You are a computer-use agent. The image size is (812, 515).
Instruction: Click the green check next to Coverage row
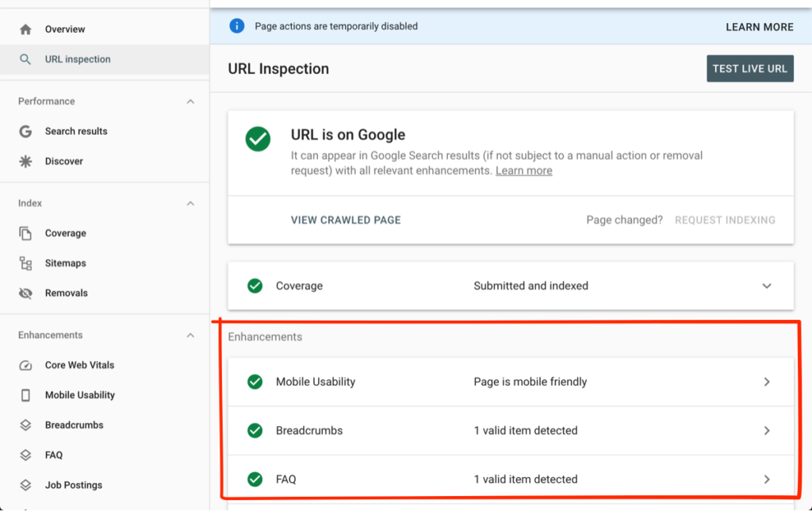pyautogui.click(x=255, y=286)
